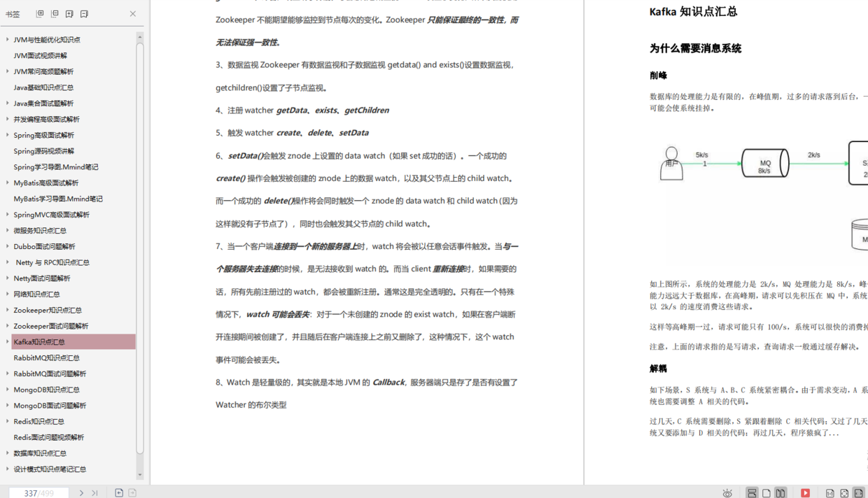The width and height of the screenshot is (868, 498).
Task: Expand the JVM与性能优化知识点 bookmark
Action: [8, 39]
